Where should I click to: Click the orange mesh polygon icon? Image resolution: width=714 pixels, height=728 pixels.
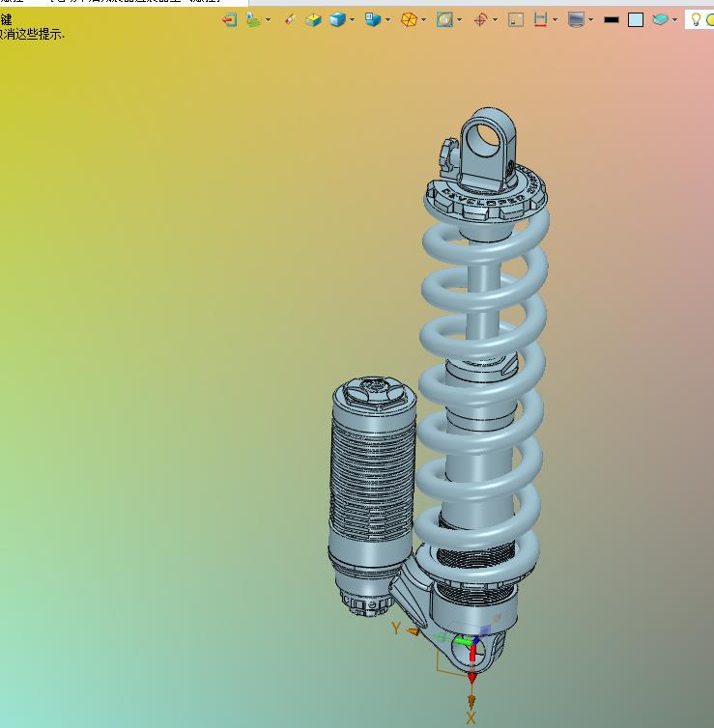click(x=409, y=20)
